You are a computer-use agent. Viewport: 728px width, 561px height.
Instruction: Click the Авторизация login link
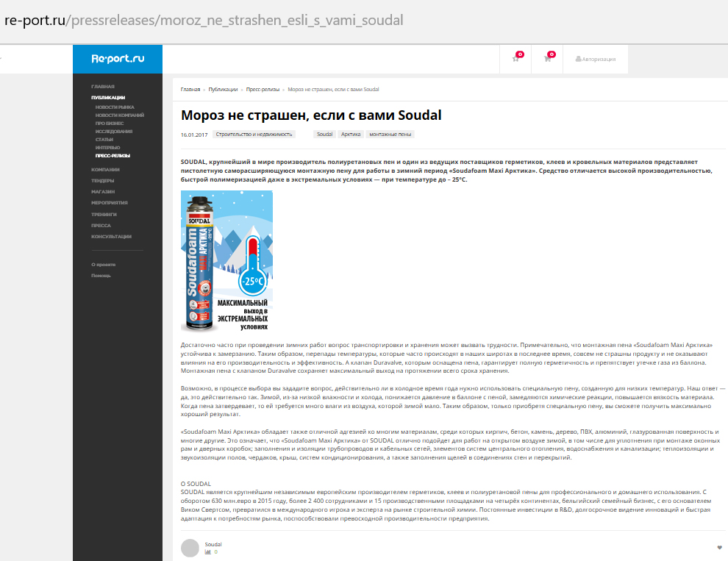point(595,59)
